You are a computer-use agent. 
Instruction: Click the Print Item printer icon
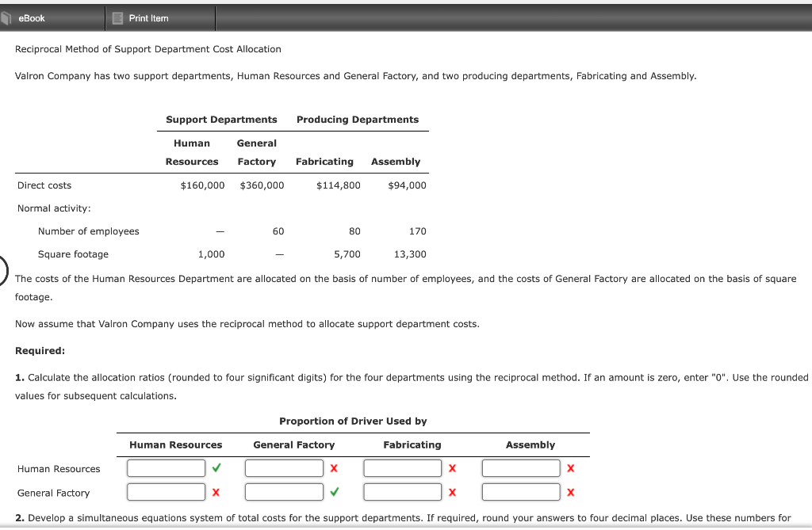click(x=117, y=17)
